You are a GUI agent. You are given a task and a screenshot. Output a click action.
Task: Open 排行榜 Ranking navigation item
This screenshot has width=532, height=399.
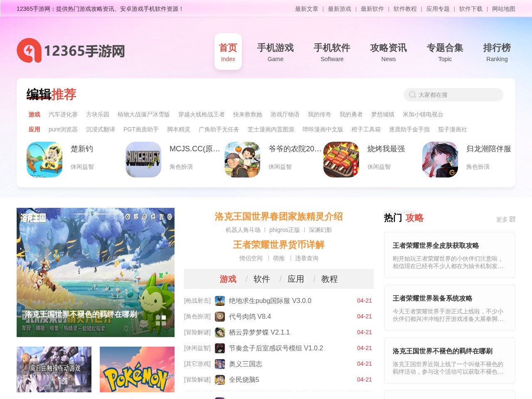[497, 52]
